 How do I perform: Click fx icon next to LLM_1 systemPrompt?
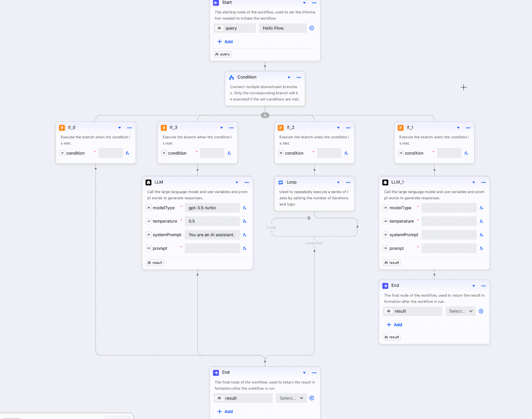click(x=481, y=235)
